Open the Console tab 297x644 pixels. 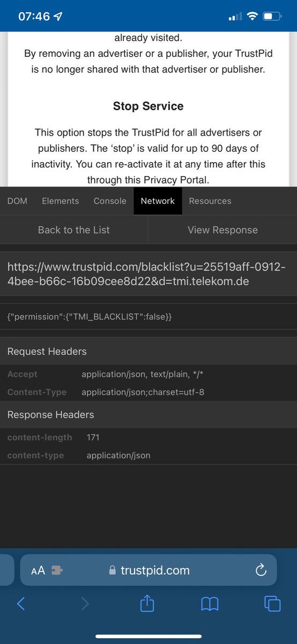pyautogui.click(x=110, y=201)
